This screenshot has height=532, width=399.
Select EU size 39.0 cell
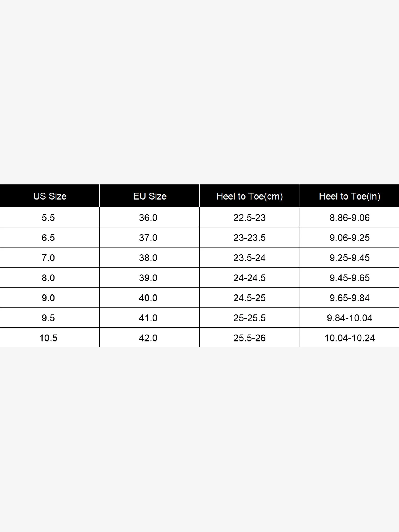[150, 278]
